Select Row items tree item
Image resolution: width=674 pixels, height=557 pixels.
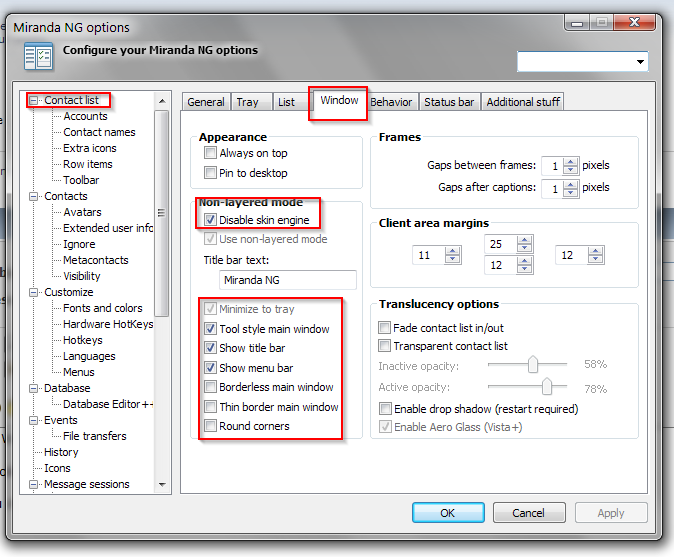click(87, 164)
